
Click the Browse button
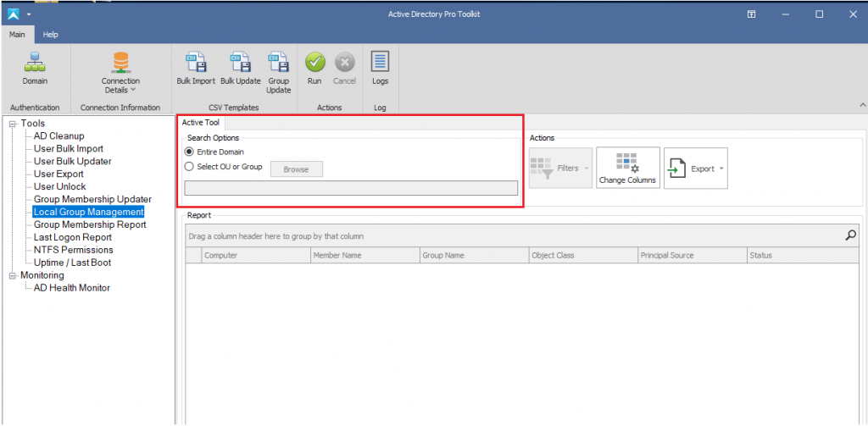point(296,169)
